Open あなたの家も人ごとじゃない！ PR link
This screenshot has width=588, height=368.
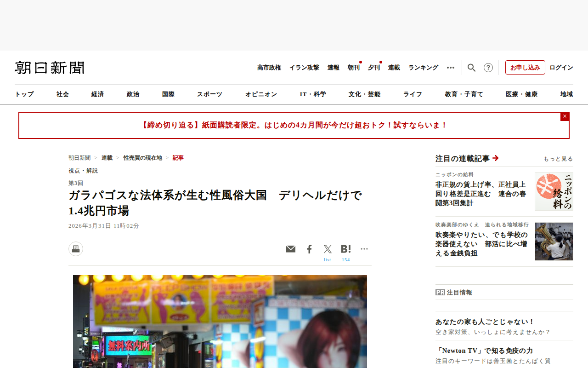pos(485,322)
